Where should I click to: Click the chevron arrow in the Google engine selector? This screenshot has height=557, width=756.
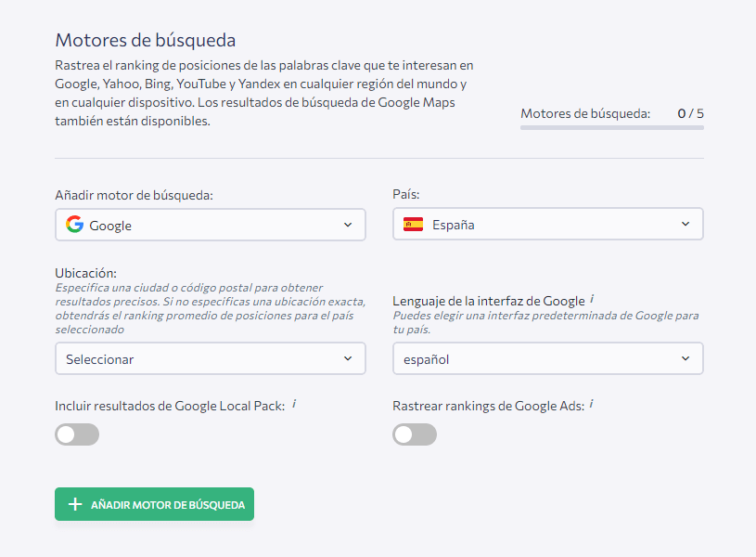pyautogui.click(x=348, y=225)
